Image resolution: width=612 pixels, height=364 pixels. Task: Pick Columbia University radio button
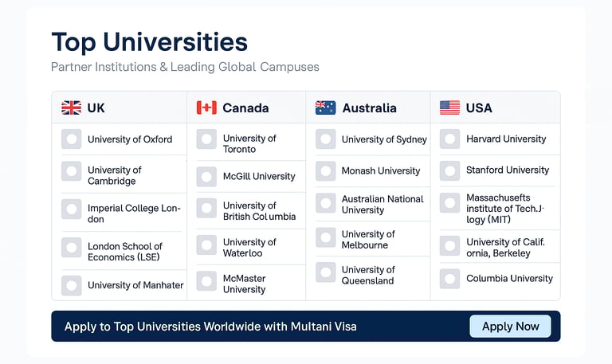click(x=449, y=279)
